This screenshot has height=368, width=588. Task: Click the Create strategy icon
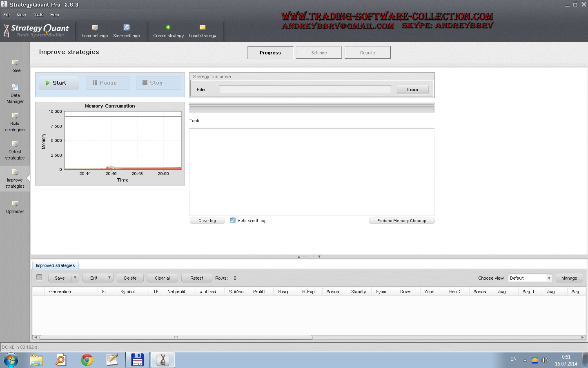tap(168, 28)
